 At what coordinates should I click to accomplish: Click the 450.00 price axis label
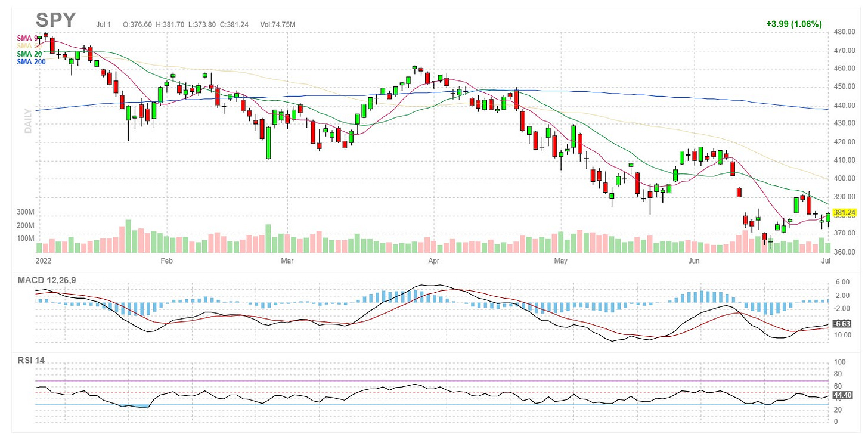[845, 87]
